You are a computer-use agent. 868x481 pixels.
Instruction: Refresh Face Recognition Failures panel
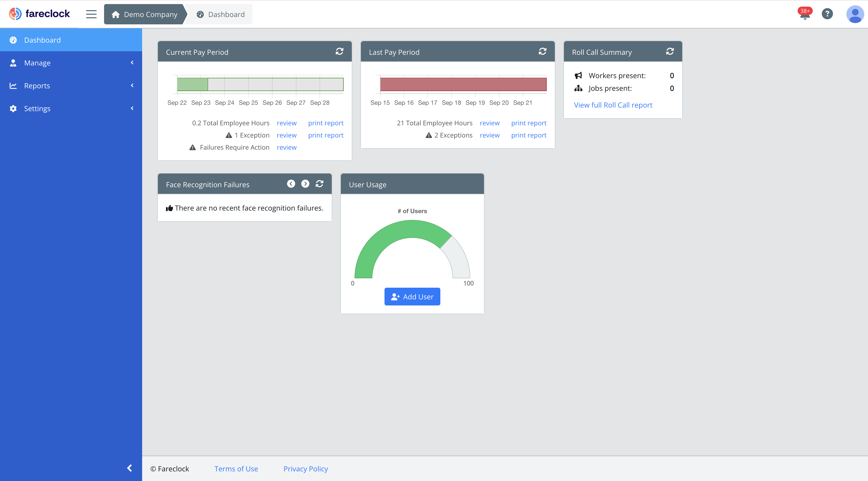click(319, 184)
